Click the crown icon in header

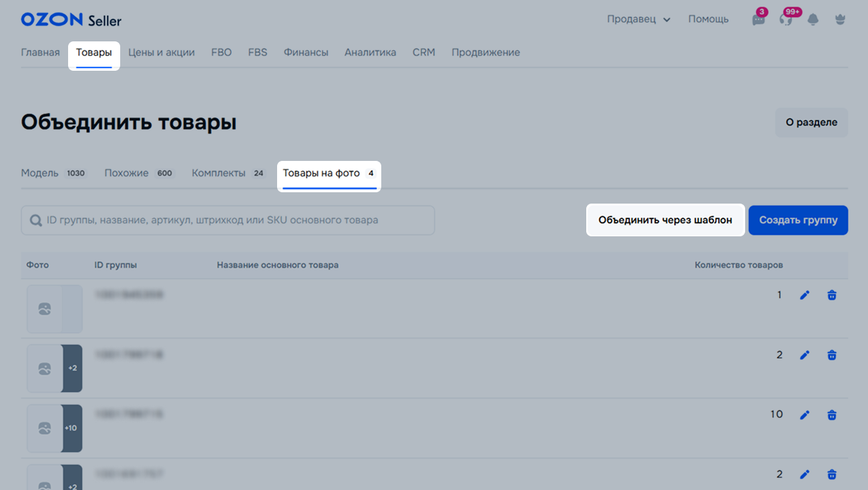[840, 19]
